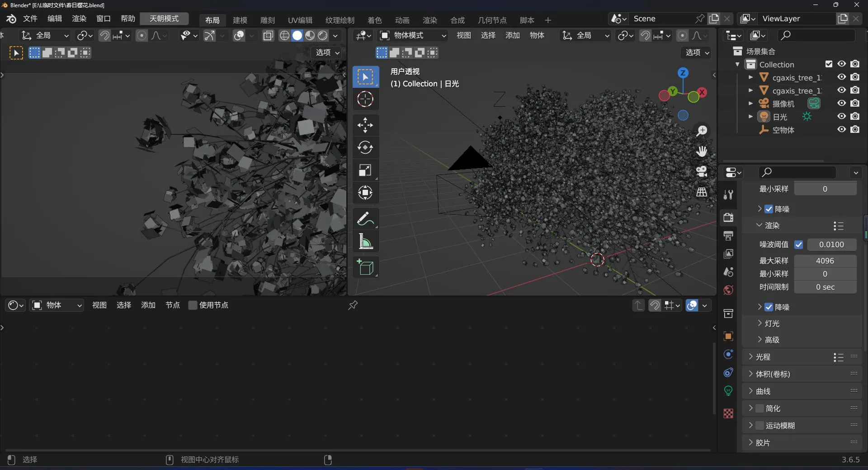Select the Scale tool
This screenshot has width=868, height=470.
[x=365, y=170]
